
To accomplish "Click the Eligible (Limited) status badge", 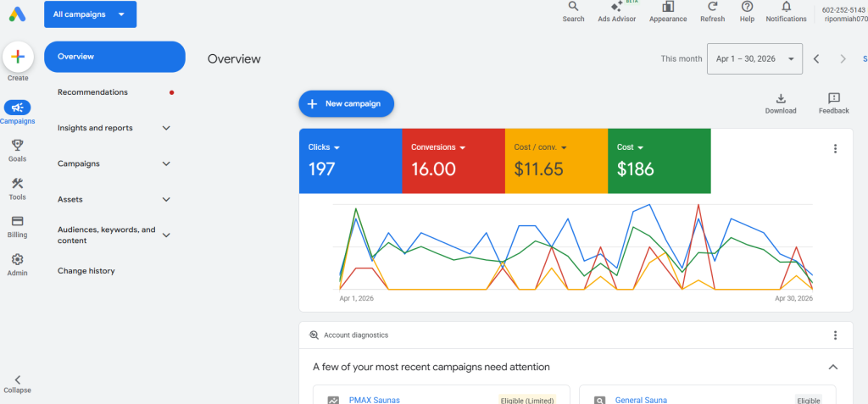I will tap(527, 400).
